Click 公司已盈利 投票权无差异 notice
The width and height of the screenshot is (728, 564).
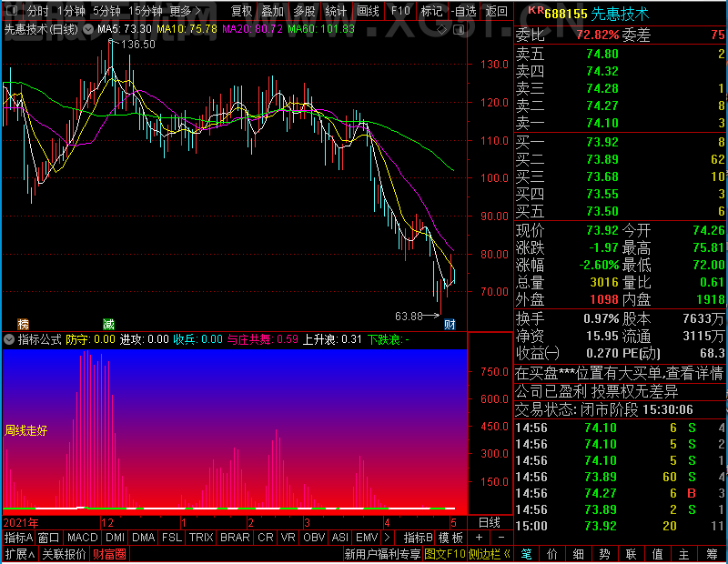597,391
